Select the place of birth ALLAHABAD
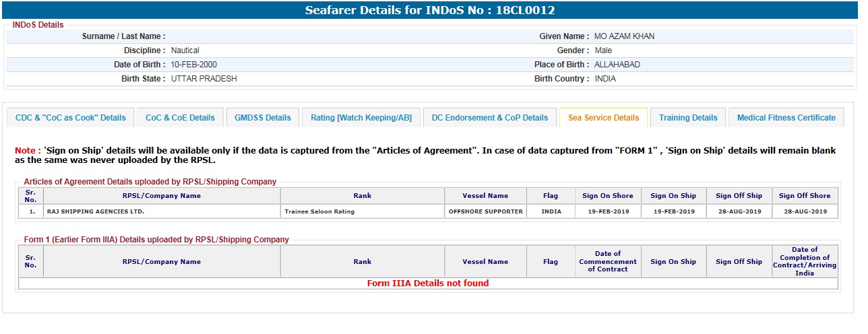 617,65
